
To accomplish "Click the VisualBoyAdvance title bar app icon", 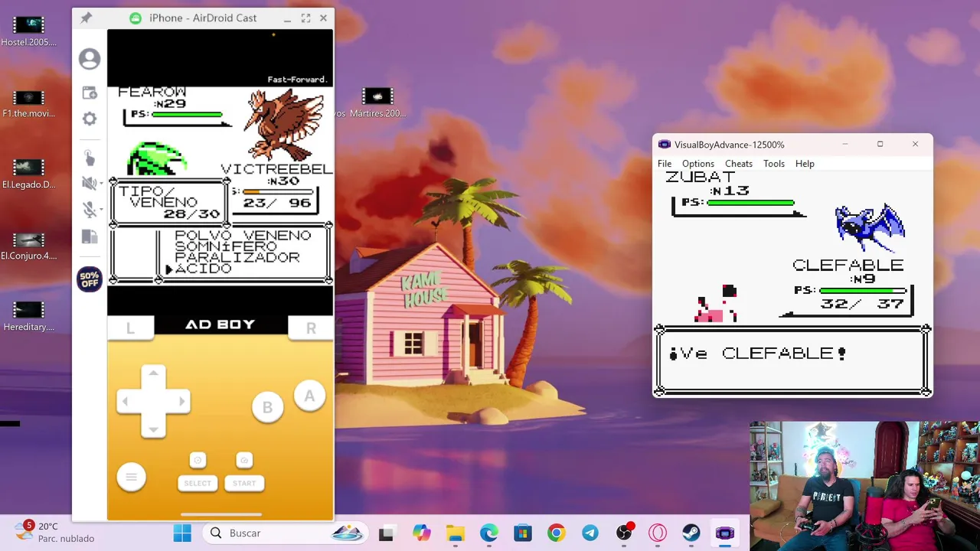I will pyautogui.click(x=665, y=145).
